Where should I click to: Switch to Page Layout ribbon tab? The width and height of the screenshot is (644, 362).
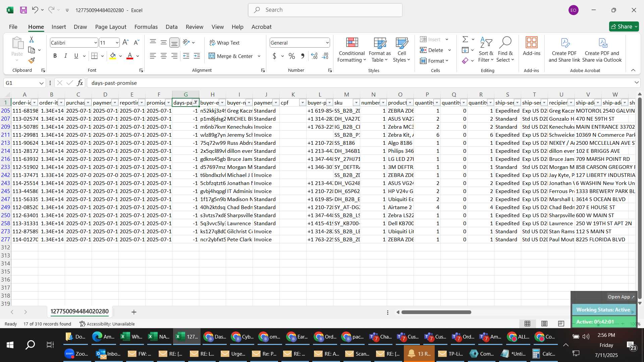pyautogui.click(x=111, y=27)
